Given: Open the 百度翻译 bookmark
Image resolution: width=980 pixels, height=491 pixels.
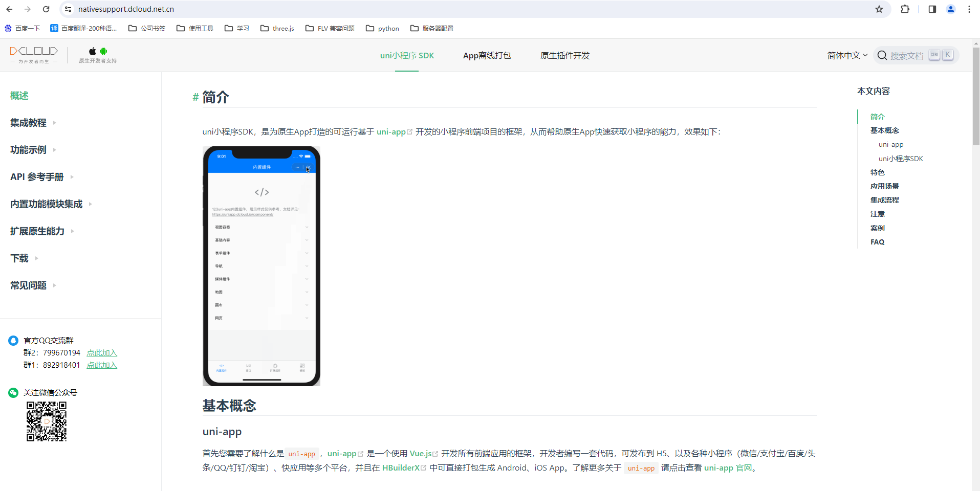Looking at the screenshot, I should click(83, 29).
